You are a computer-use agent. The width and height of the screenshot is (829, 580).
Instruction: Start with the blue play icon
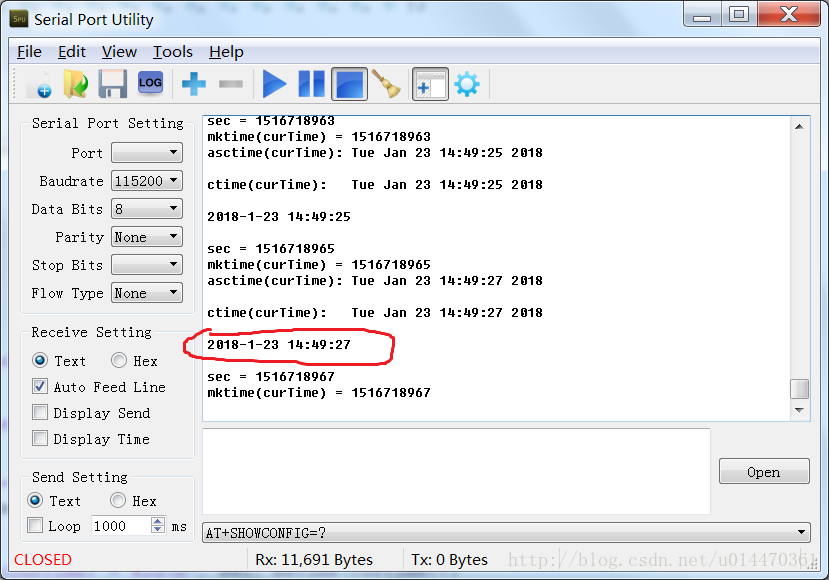(x=274, y=84)
